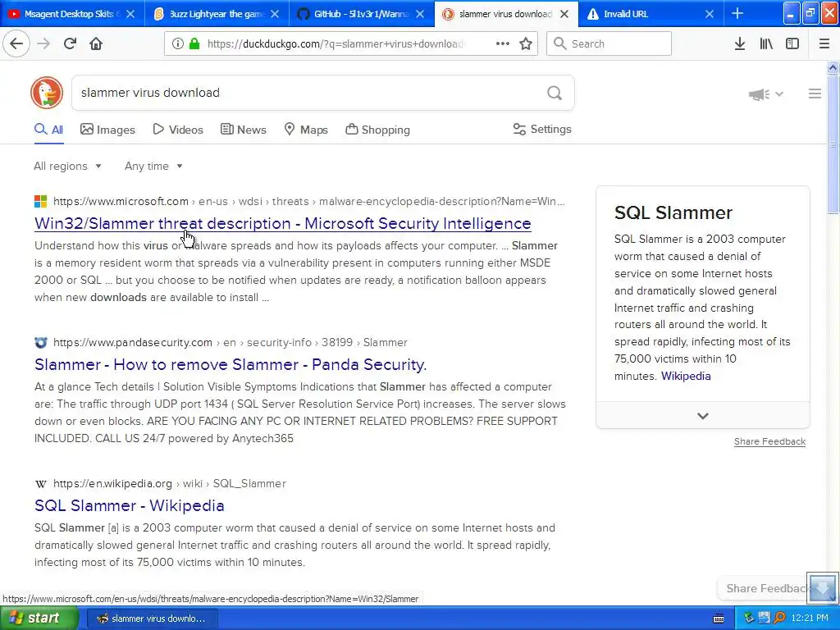The width and height of the screenshot is (840, 630).
Task: Click the blue download arrow overlay icon
Action: [822, 587]
